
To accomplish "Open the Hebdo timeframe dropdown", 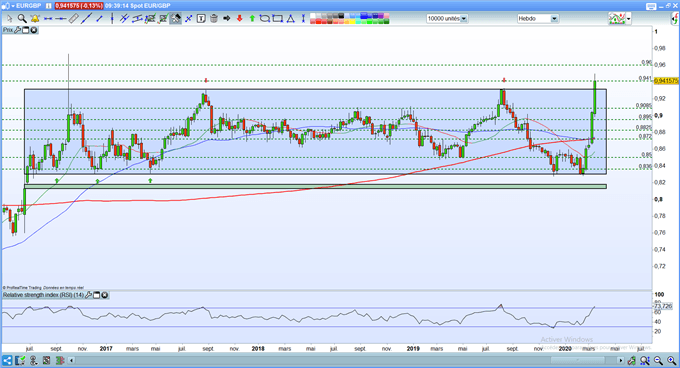I will tap(537, 19).
